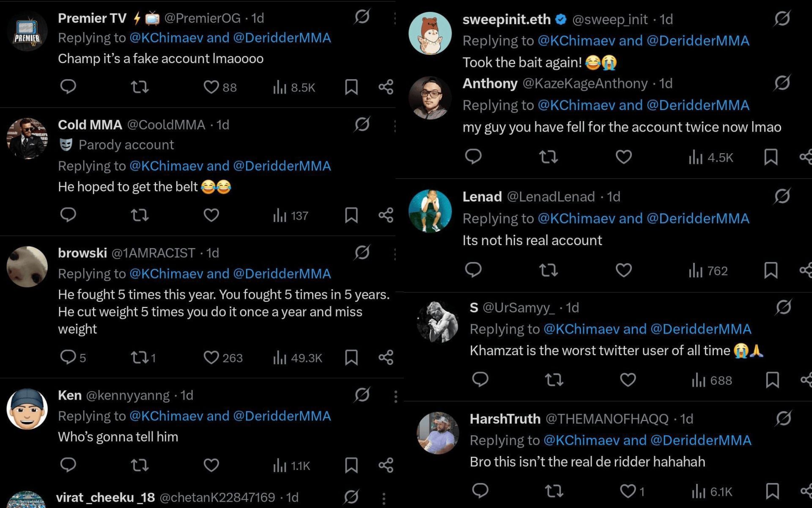Image resolution: width=812 pixels, height=508 pixels.
Task: Open more options menu on virat_cheeku_18's tweet
Action: pyautogui.click(x=384, y=498)
